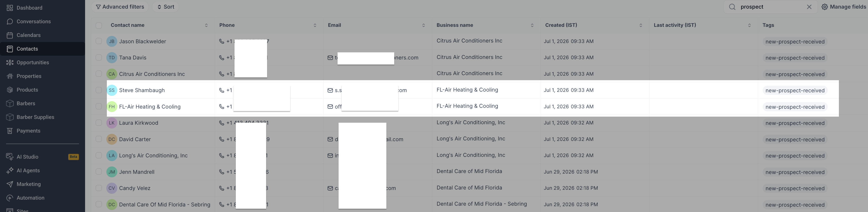The height and width of the screenshot is (212, 868).
Task: Click the Properties house icon
Action: (x=10, y=76)
